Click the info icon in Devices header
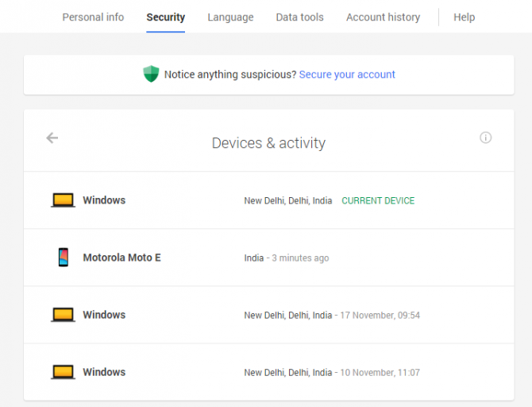This screenshot has height=407, width=532. 486,138
